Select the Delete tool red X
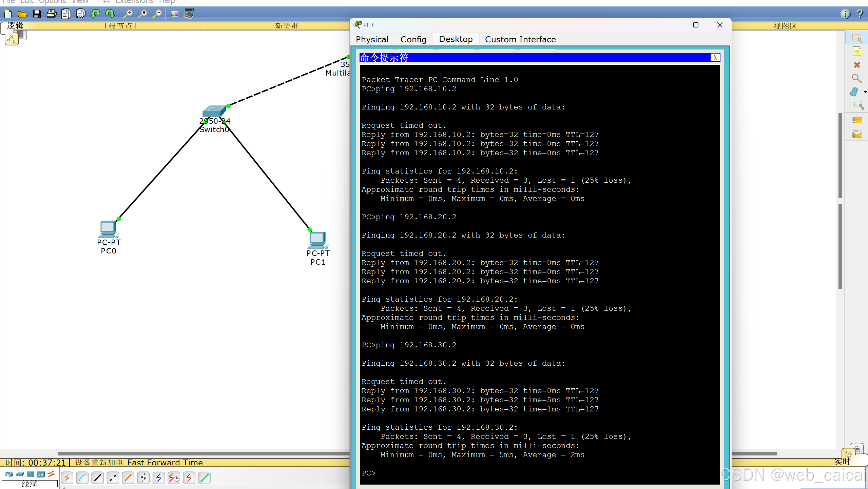 point(857,65)
